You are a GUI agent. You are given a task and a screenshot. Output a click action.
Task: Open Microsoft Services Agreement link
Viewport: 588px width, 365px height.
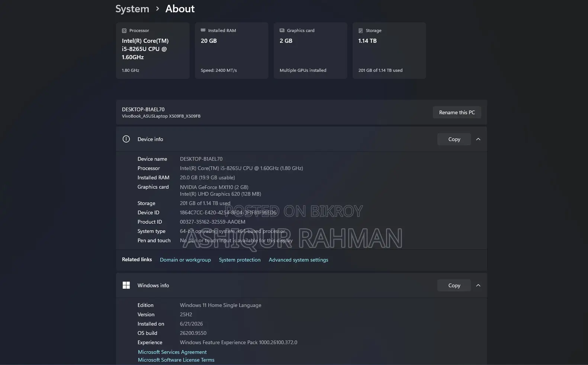pos(172,352)
